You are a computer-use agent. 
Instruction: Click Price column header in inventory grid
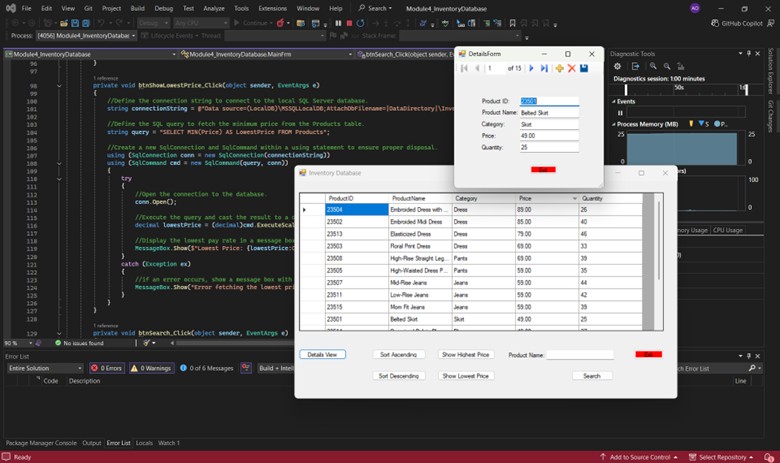point(547,198)
